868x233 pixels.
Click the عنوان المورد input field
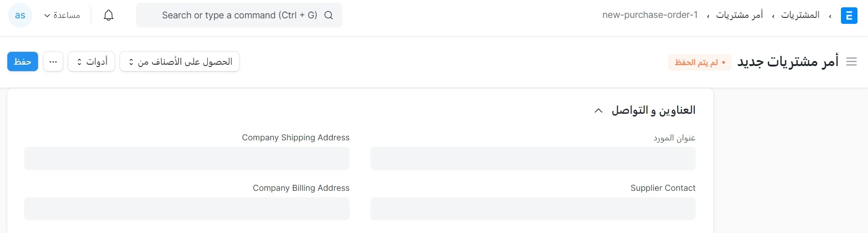tap(533, 159)
